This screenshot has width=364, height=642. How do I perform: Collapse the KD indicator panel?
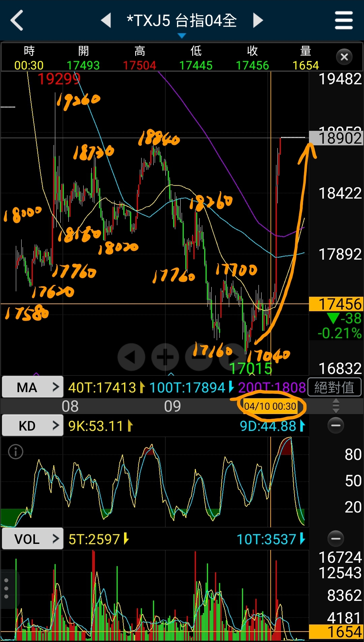[336, 426]
